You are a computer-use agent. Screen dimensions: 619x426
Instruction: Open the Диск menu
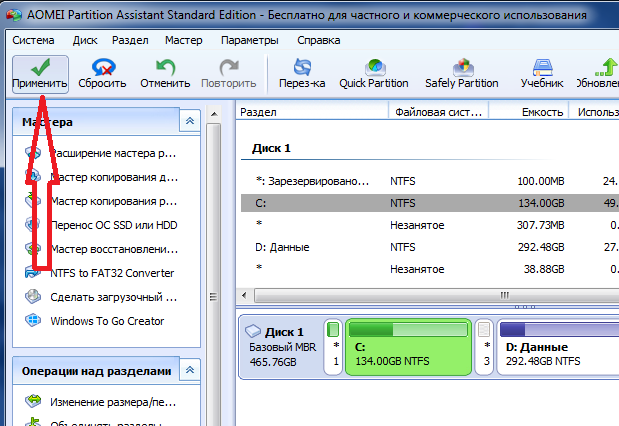pos(85,40)
